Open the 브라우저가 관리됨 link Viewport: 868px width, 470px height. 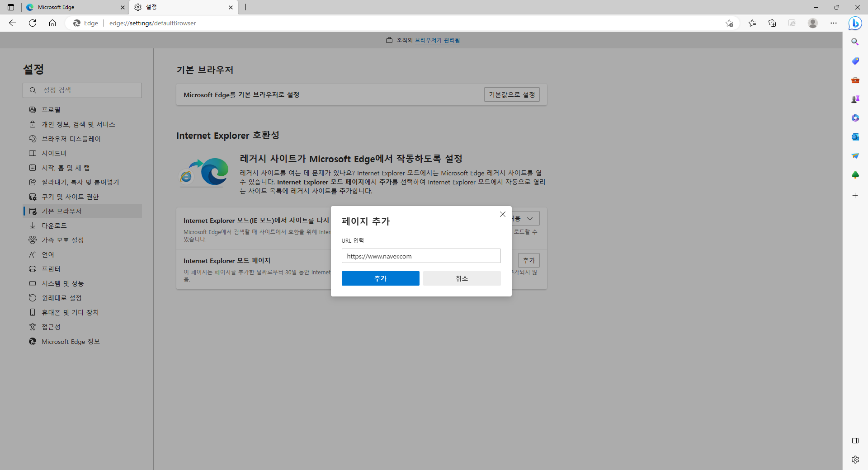click(x=438, y=40)
